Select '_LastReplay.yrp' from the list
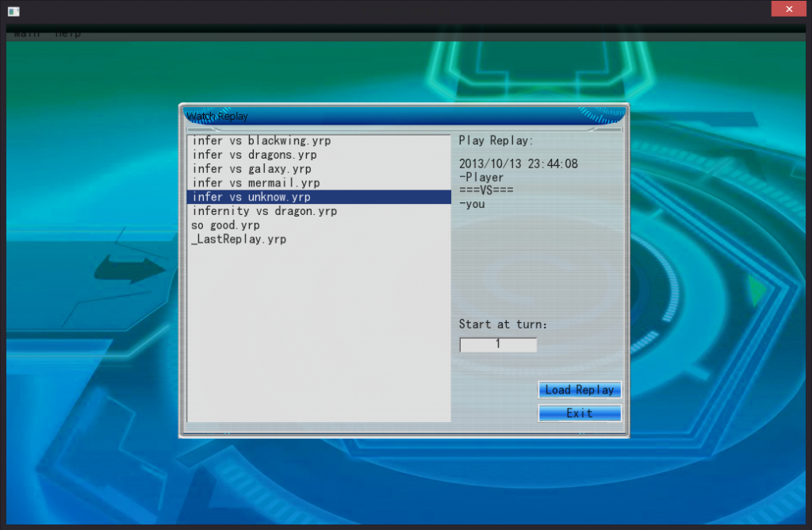 coord(239,240)
